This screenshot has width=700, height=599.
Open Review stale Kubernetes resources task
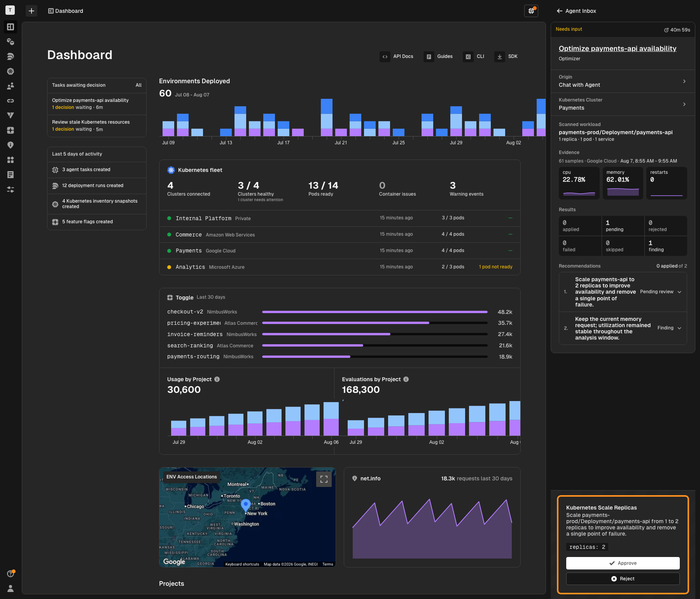click(97, 126)
